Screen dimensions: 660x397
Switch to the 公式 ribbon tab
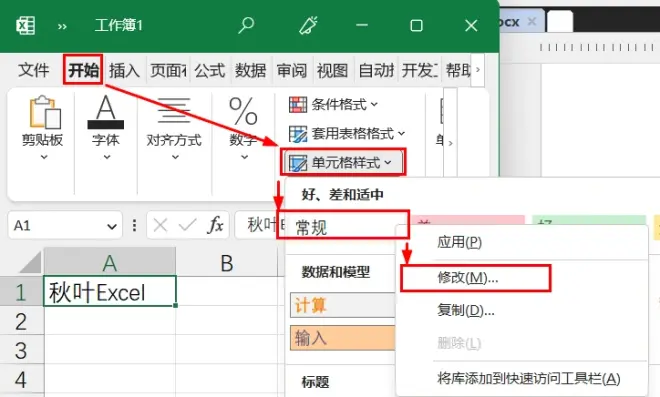point(210,70)
